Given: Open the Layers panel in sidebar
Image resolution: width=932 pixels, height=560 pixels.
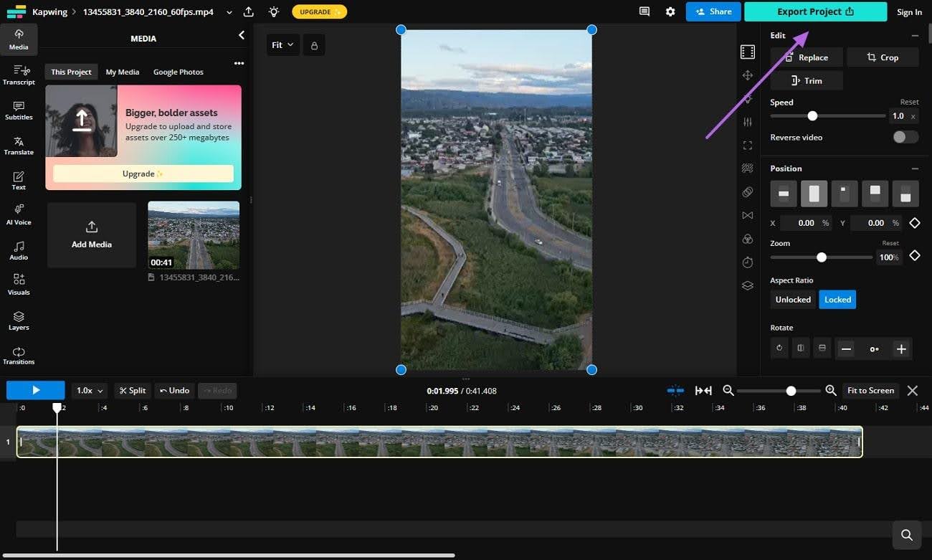Looking at the screenshot, I should [19, 320].
